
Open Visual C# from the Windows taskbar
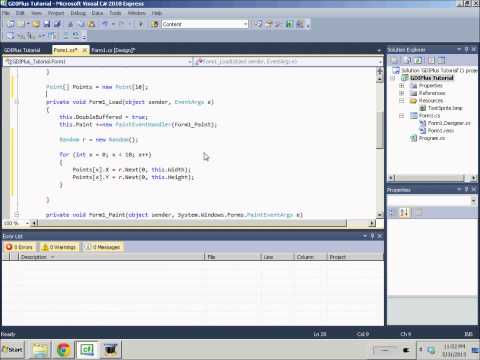click(87, 349)
